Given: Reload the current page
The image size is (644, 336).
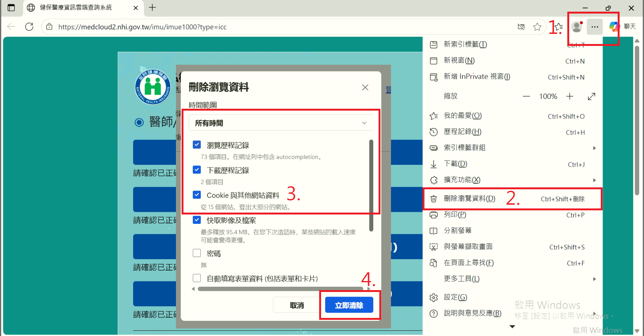Looking at the screenshot, I should 29,27.
